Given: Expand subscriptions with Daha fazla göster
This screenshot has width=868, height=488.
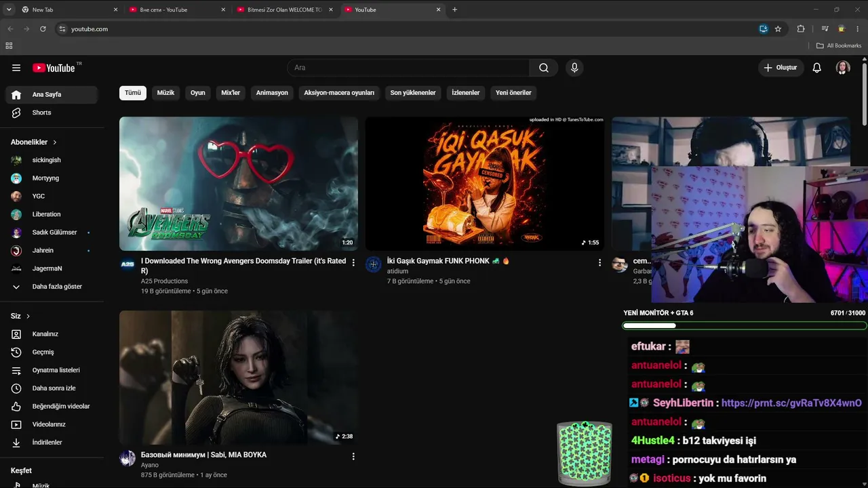Looking at the screenshot, I should [x=52, y=287].
